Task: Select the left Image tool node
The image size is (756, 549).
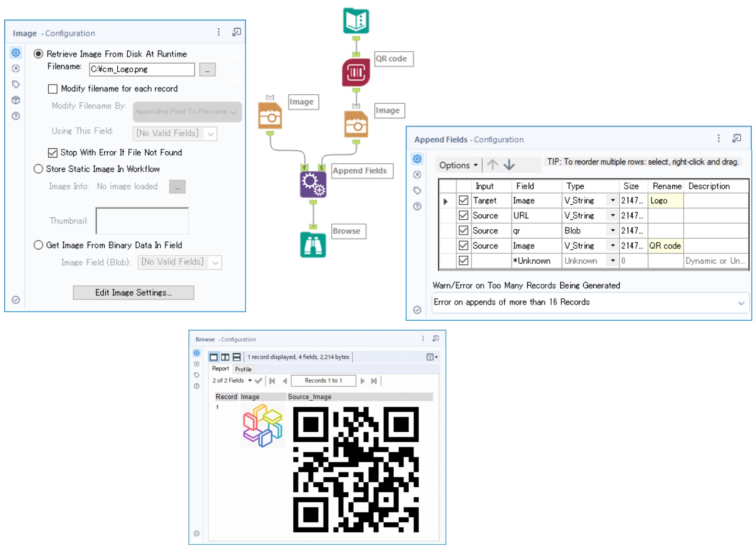Action: click(x=270, y=115)
